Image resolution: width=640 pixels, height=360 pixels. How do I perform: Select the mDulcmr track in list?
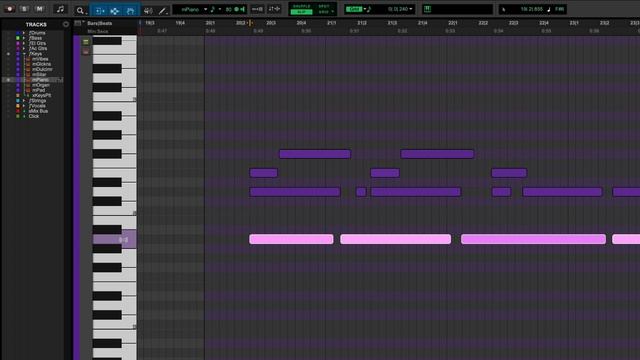pos(42,69)
